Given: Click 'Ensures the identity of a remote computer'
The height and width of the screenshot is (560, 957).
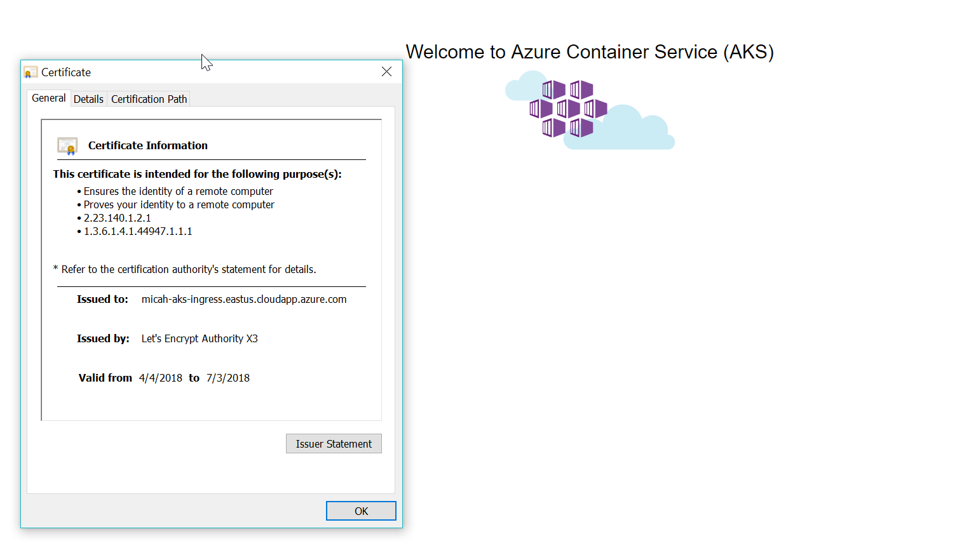Looking at the screenshot, I should 179,191.
